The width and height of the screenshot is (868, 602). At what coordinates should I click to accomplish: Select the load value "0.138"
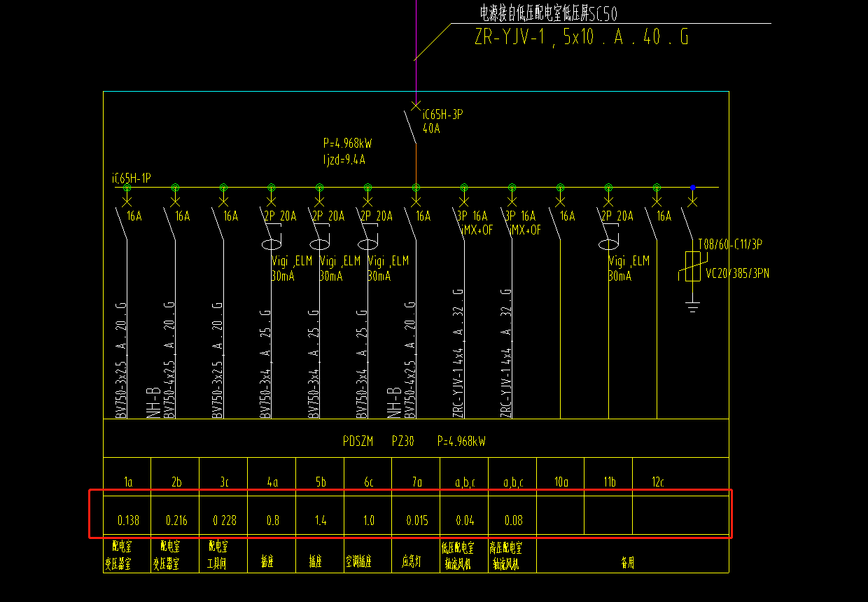(128, 521)
